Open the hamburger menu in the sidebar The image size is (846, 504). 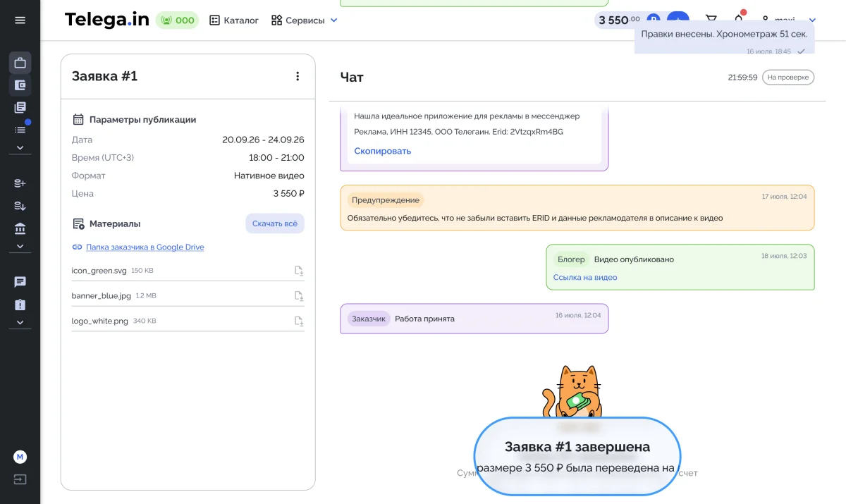point(20,20)
